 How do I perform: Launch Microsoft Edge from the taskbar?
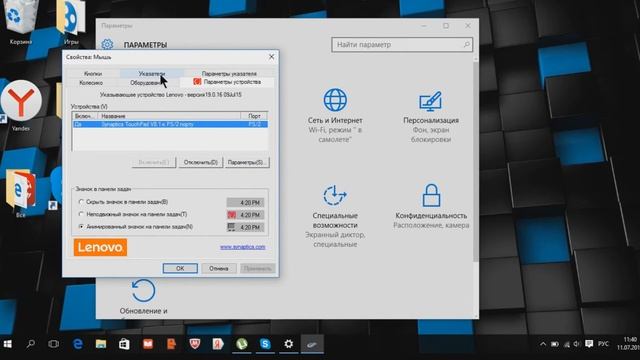[78, 344]
